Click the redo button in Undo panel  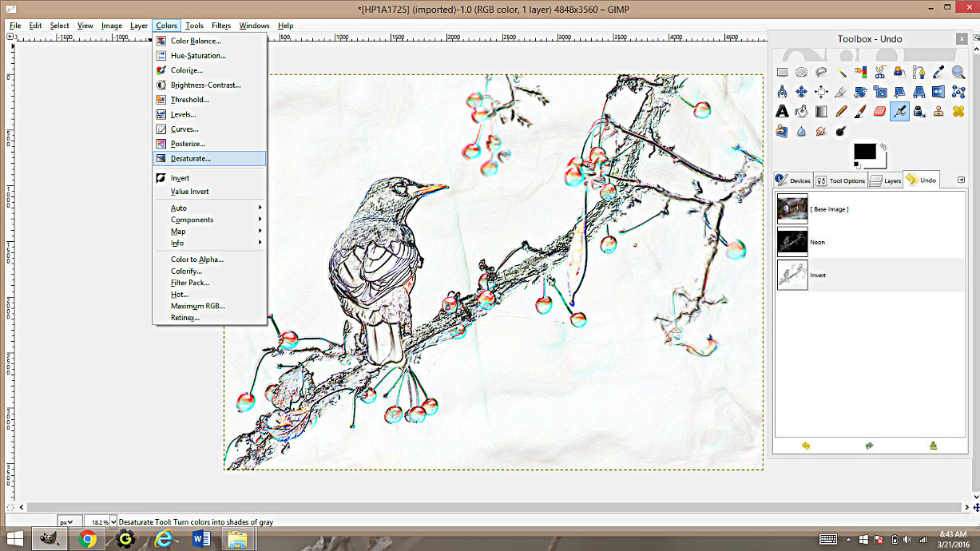click(x=869, y=446)
